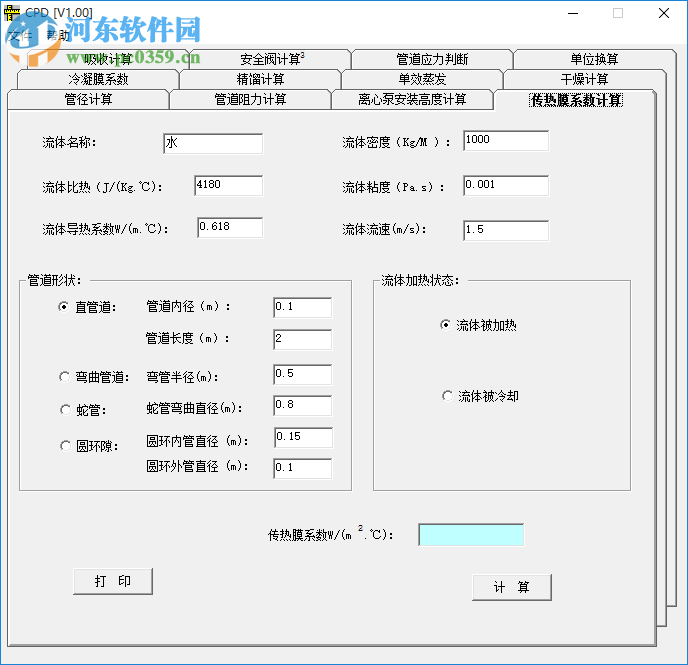Click the CPD application icon in title bar
The width and height of the screenshot is (688, 665).
pyautogui.click(x=11, y=13)
